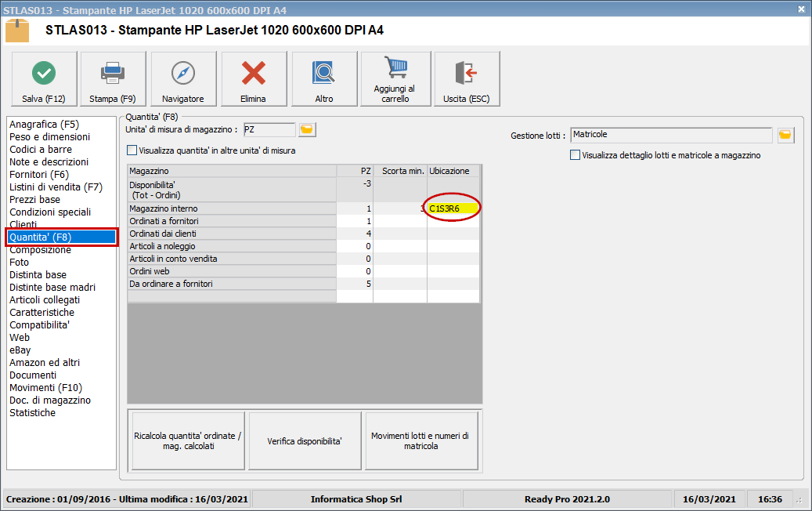
Task: Click the Gestione lotti Matricole field
Action: (672, 135)
